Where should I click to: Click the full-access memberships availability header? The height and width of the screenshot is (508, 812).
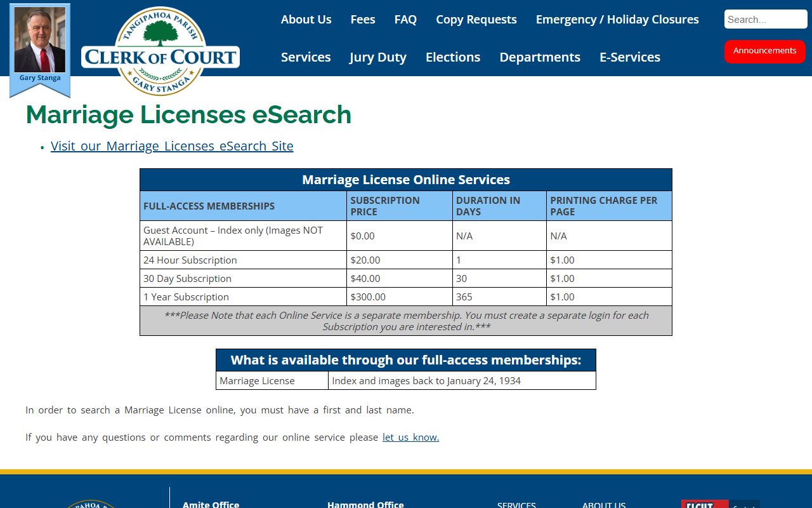(x=406, y=360)
